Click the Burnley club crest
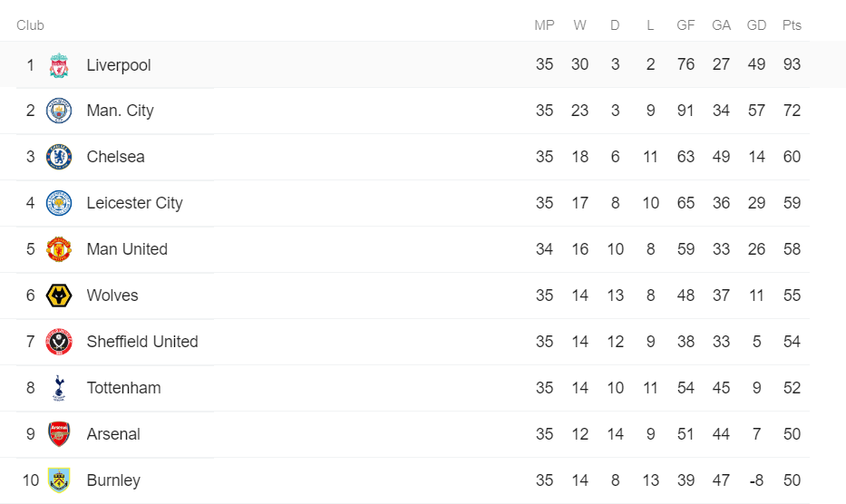This screenshot has width=846, height=504. tap(59, 480)
